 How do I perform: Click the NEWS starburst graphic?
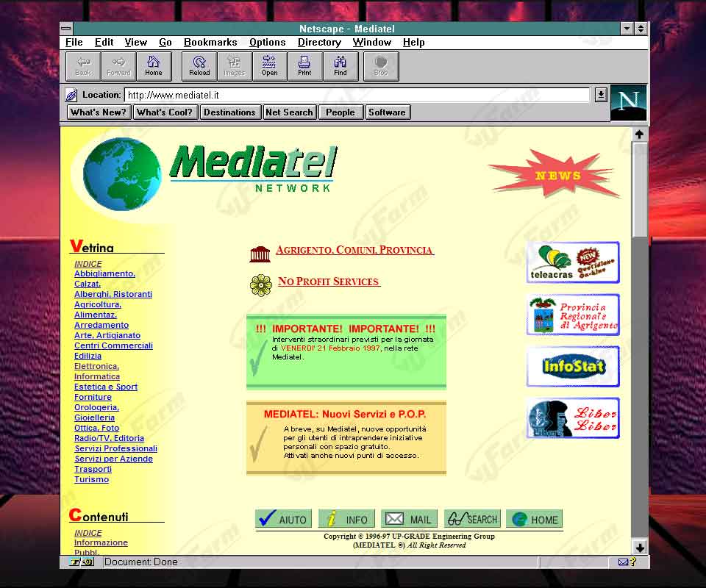557,176
